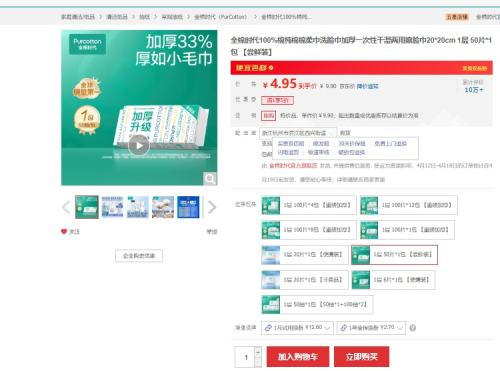Select the 1层 100片*12包 package option
Viewport: 500px width, 371px height.
[x=409, y=205]
